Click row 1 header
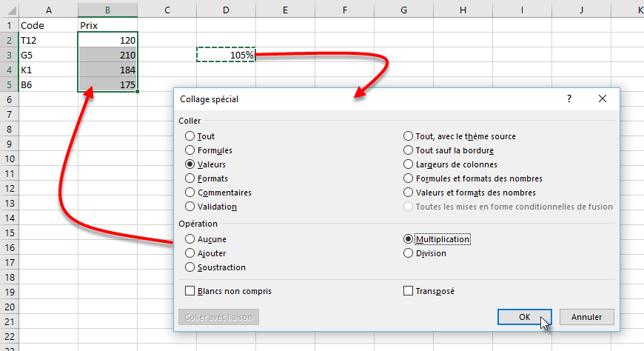This screenshot has height=351, width=644. click(x=8, y=25)
